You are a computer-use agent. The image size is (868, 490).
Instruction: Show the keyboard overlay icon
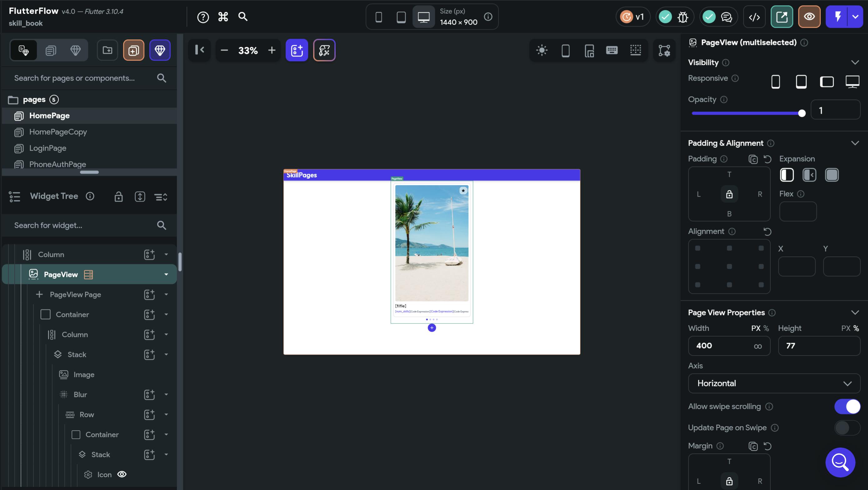(611, 51)
